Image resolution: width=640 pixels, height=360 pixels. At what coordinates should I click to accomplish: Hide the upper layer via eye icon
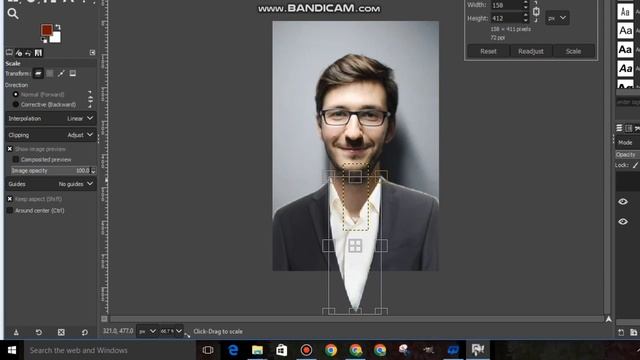click(x=623, y=202)
